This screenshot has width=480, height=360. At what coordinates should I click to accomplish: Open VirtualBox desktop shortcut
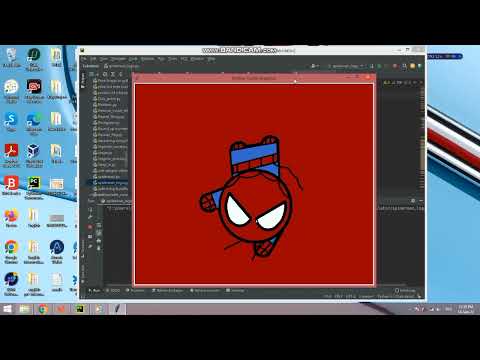point(34,155)
